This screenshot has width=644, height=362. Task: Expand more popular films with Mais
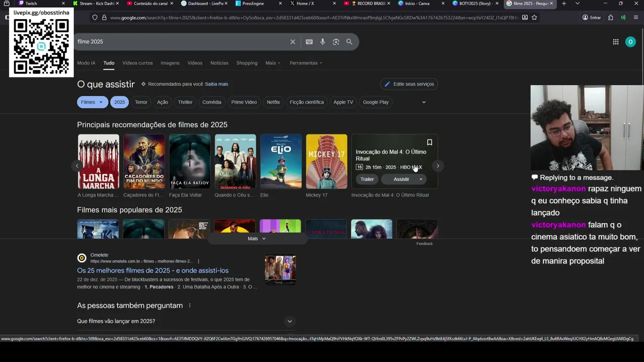tap(257, 239)
